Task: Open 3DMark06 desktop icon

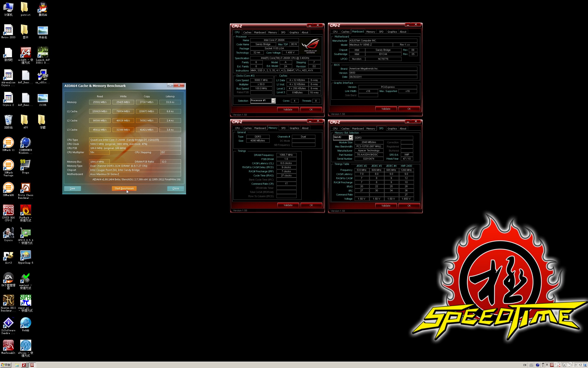Action: pyautogui.click(x=8, y=189)
